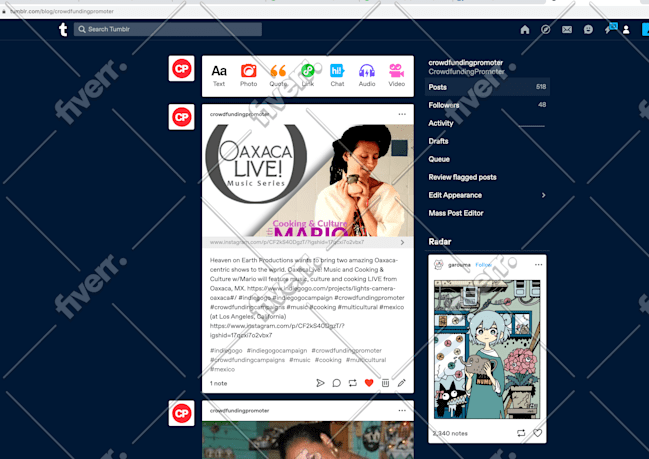Click the #music tag
The height and width of the screenshot is (459, 649).
(x=300, y=360)
